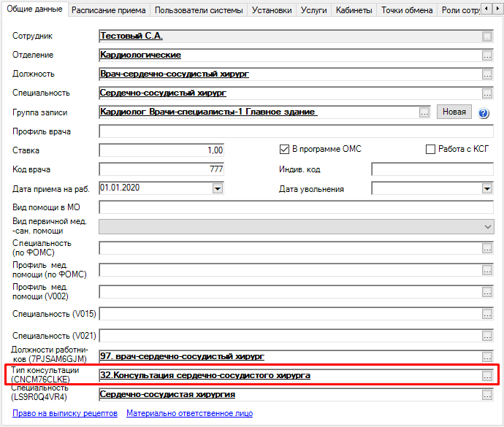Expand the Вид первичной мед.-сан. помощи dropdown
Viewport: 504px width, 427px height.
(488, 227)
